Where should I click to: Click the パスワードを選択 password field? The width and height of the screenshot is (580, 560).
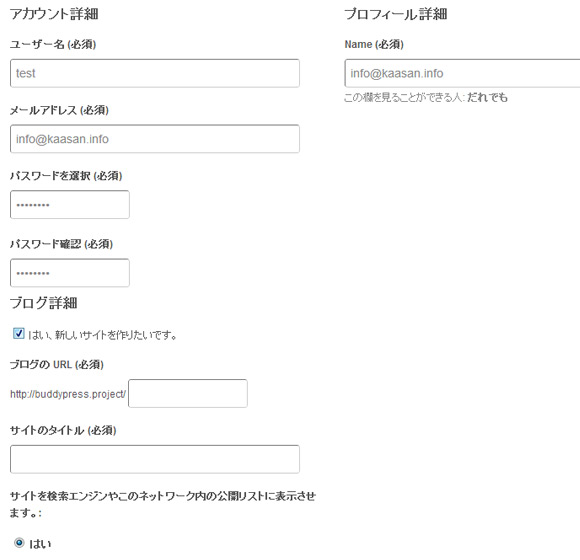click(x=70, y=205)
